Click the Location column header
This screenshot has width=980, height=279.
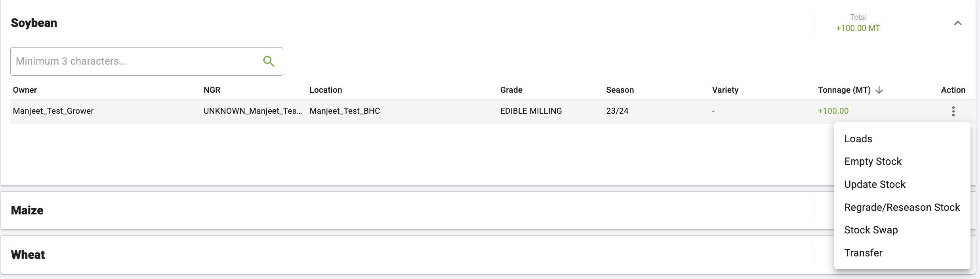click(326, 90)
